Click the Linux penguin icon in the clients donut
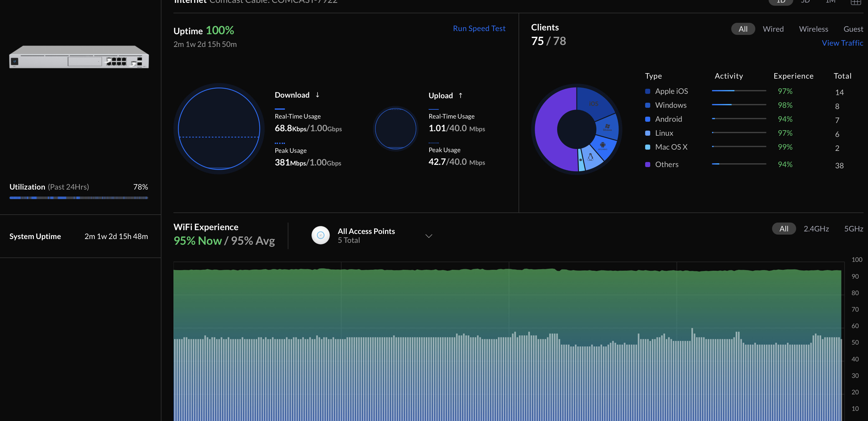The height and width of the screenshot is (421, 868). point(590,157)
